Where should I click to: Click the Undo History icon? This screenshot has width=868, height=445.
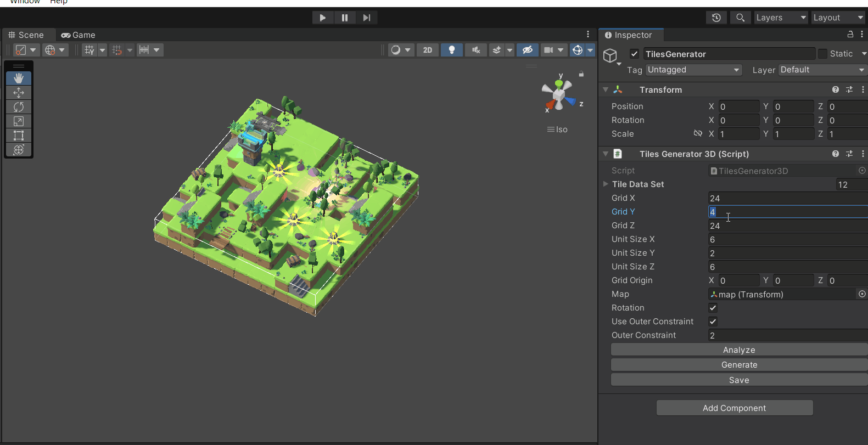pyautogui.click(x=716, y=18)
